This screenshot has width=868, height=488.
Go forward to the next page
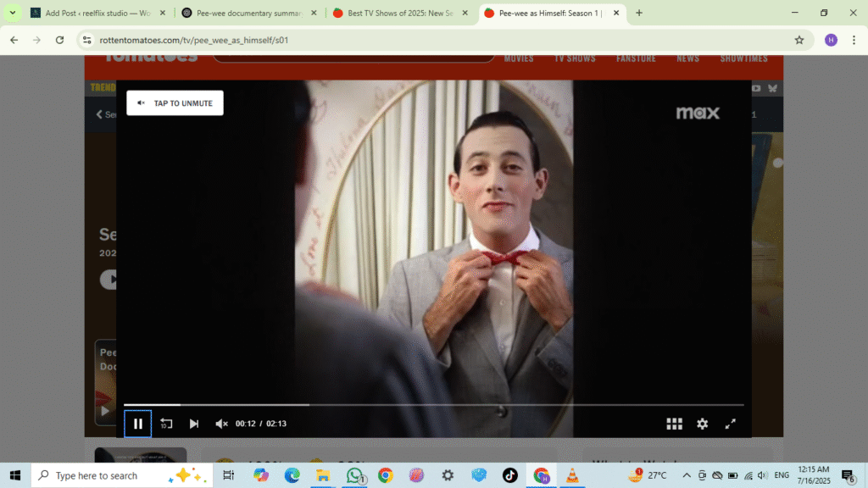coord(36,40)
